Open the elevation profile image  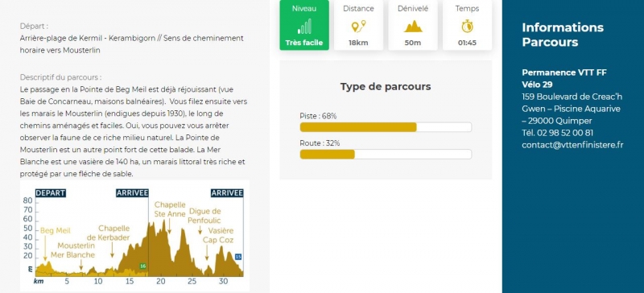coord(134,236)
